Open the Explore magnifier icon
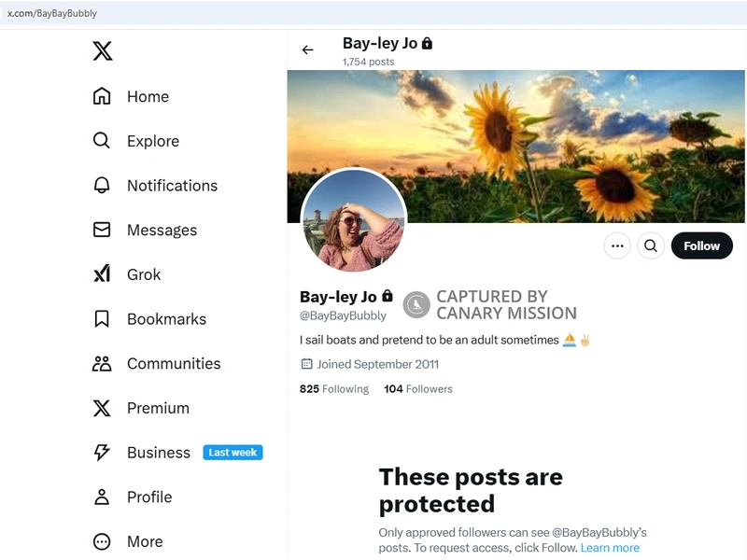 102,141
